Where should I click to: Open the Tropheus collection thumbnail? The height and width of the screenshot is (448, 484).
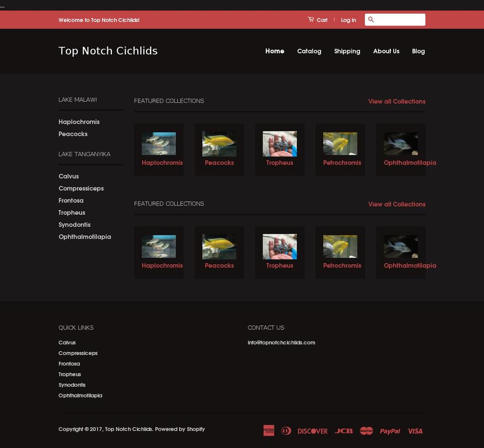pyautogui.click(x=279, y=143)
